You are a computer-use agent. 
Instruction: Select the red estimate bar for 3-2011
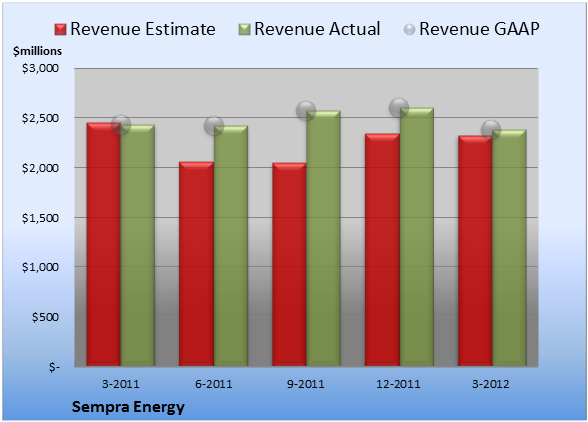point(104,244)
